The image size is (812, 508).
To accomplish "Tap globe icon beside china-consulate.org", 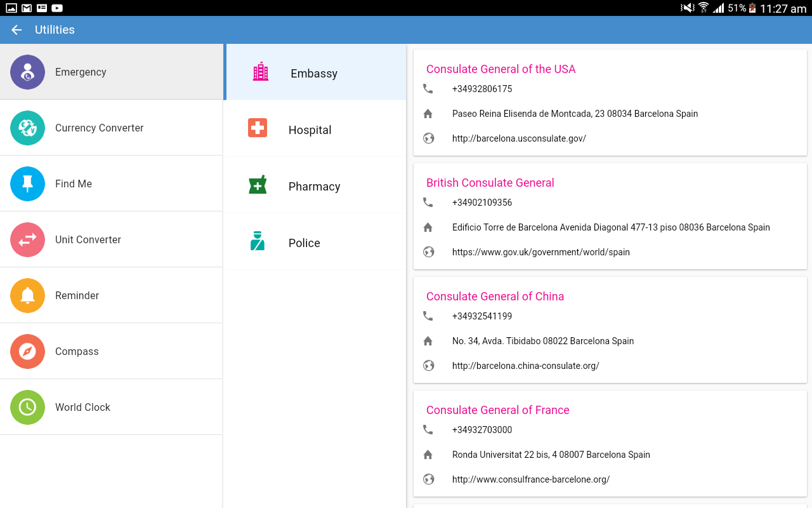I will 429,366.
